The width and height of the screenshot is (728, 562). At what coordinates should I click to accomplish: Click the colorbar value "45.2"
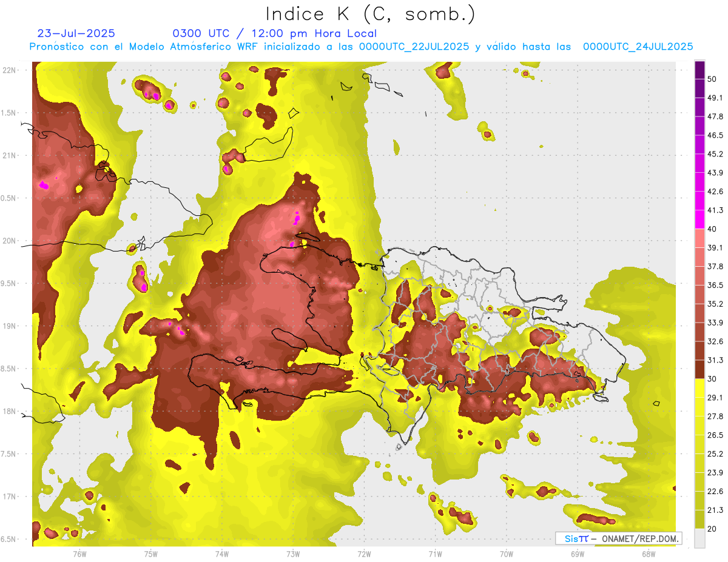[715, 154]
